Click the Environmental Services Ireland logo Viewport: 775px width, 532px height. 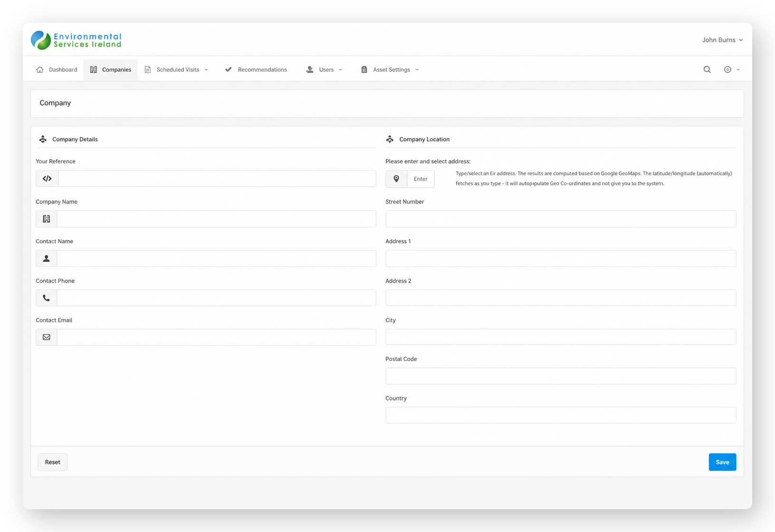pos(76,40)
